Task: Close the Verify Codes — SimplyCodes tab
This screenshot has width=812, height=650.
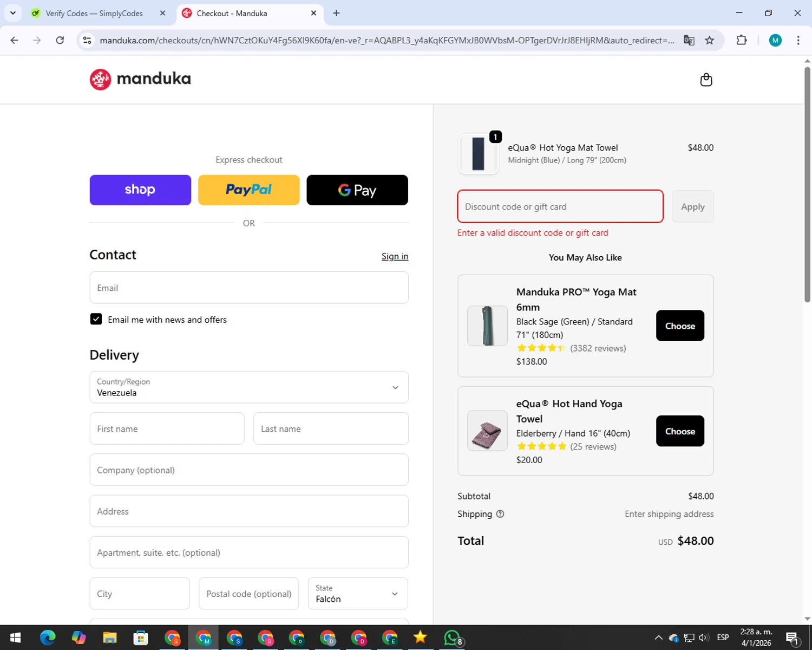Action: [162, 13]
